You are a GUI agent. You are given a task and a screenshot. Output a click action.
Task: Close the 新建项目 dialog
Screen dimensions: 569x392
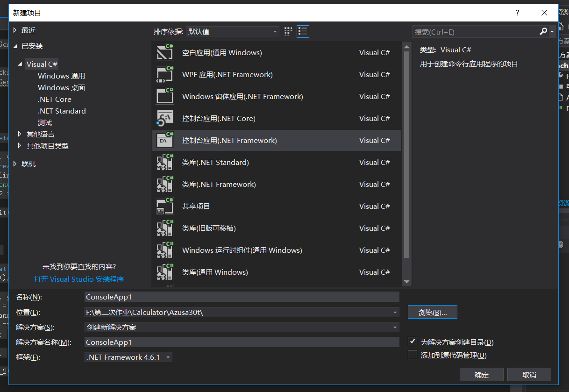click(x=544, y=13)
